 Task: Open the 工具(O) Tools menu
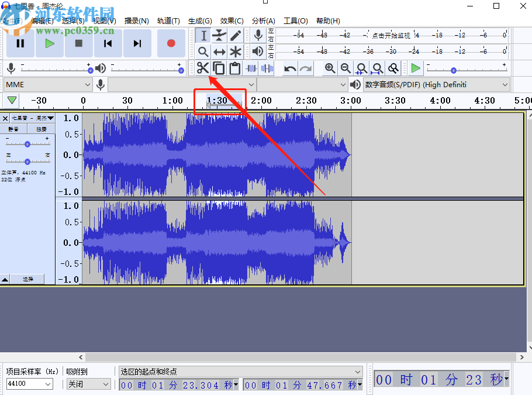pos(295,21)
